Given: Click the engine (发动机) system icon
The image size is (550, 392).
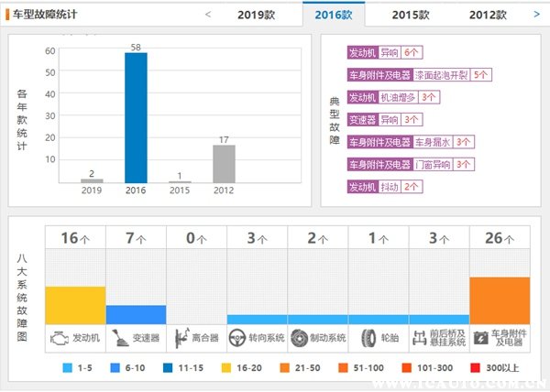Looking at the screenshot, I should point(59,337).
